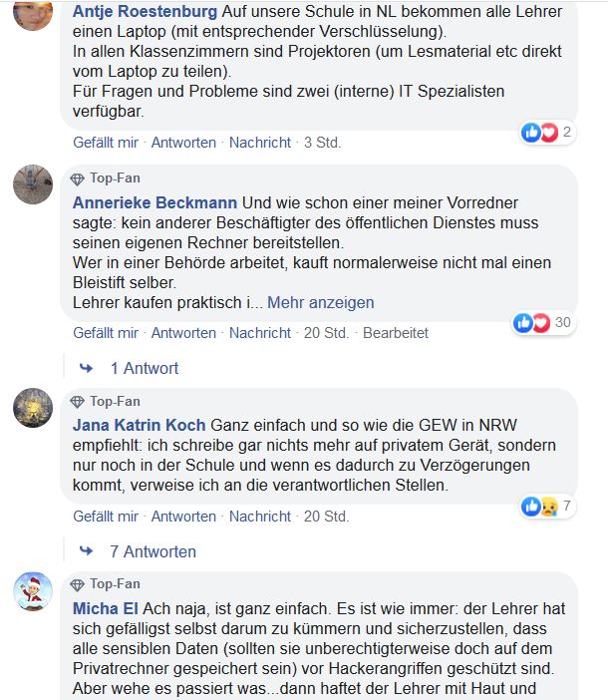Click Top-Fan diamond badge above Jana Katrin Koch

(78, 402)
